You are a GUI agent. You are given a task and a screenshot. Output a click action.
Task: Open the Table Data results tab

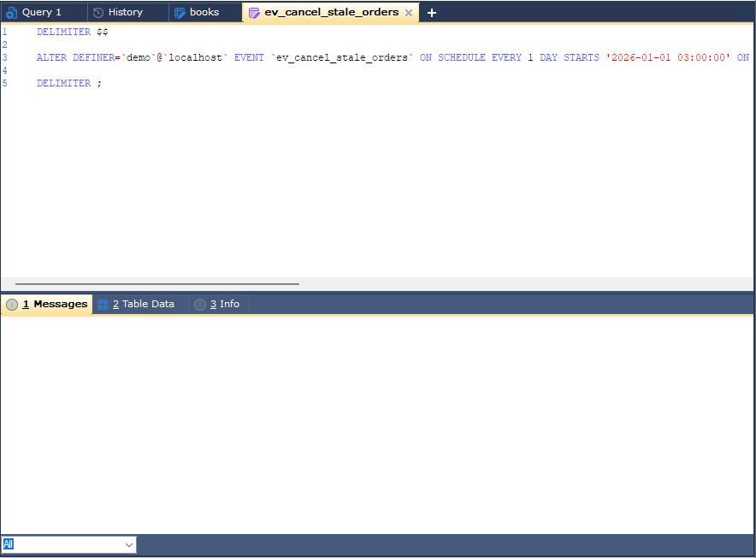point(141,304)
